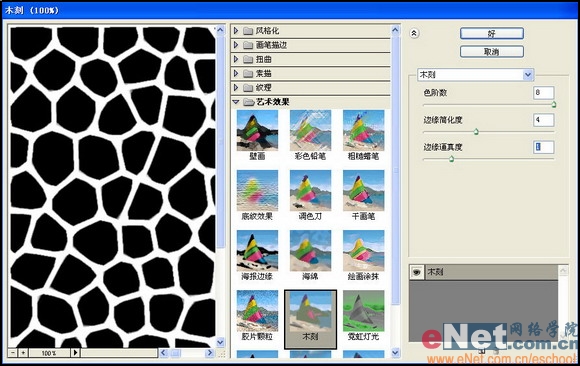Open the zoom percentage arrow menu
The height and width of the screenshot is (366, 580).
[x=75, y=353]
